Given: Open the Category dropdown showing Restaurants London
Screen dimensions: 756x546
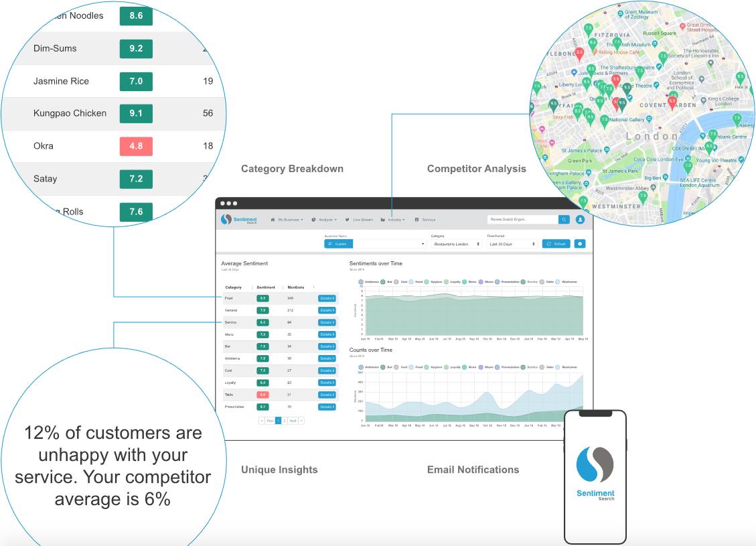Looking at the screenshot, I should (x=456, y=244).
